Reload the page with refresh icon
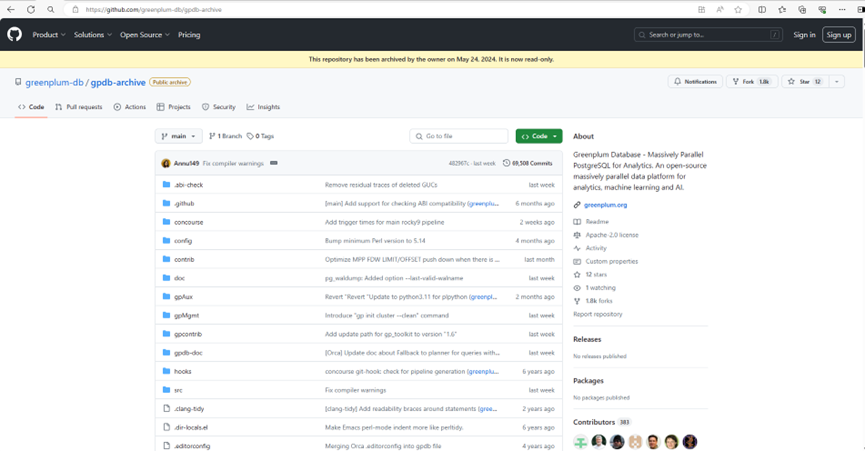Viewport: 865px width, 451px height. 31,9
